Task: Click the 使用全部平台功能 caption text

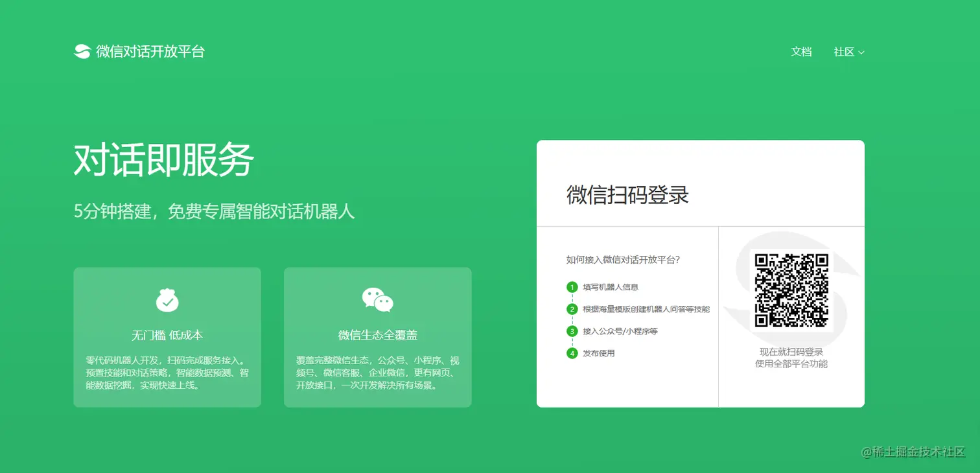Action: [x=791, y=363]
